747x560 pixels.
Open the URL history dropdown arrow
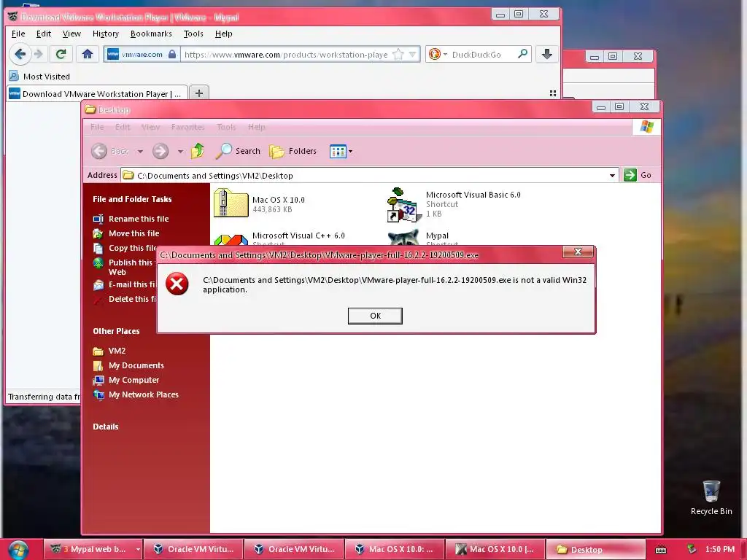click(x=413, y=54)
